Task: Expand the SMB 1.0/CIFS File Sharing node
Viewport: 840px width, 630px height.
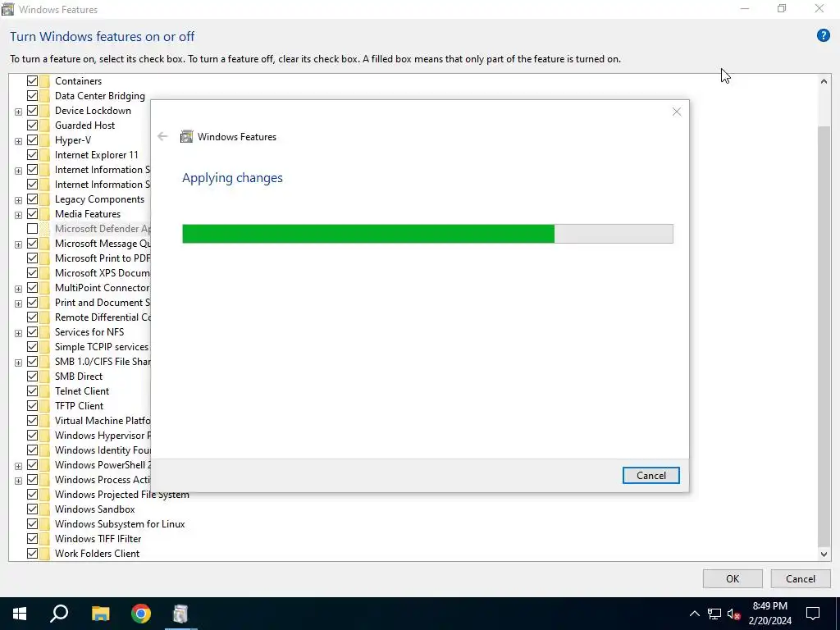Action: 18,363
